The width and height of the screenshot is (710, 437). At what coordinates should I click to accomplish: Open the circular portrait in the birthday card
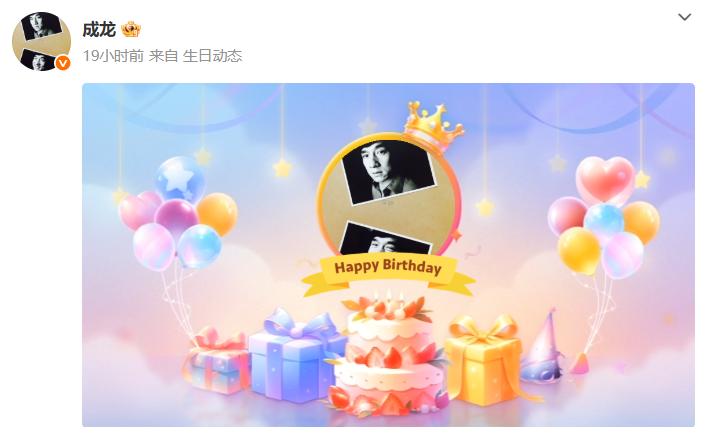(388, 197)
